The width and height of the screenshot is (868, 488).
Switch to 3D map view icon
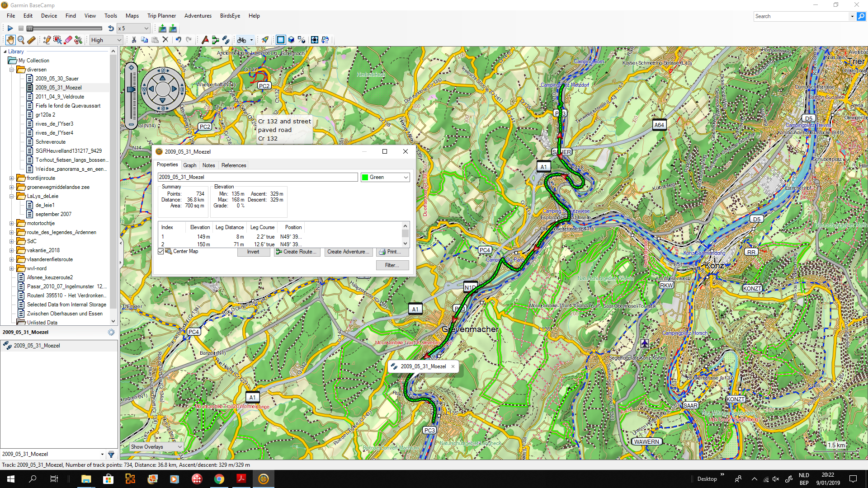tap(291, 40)
